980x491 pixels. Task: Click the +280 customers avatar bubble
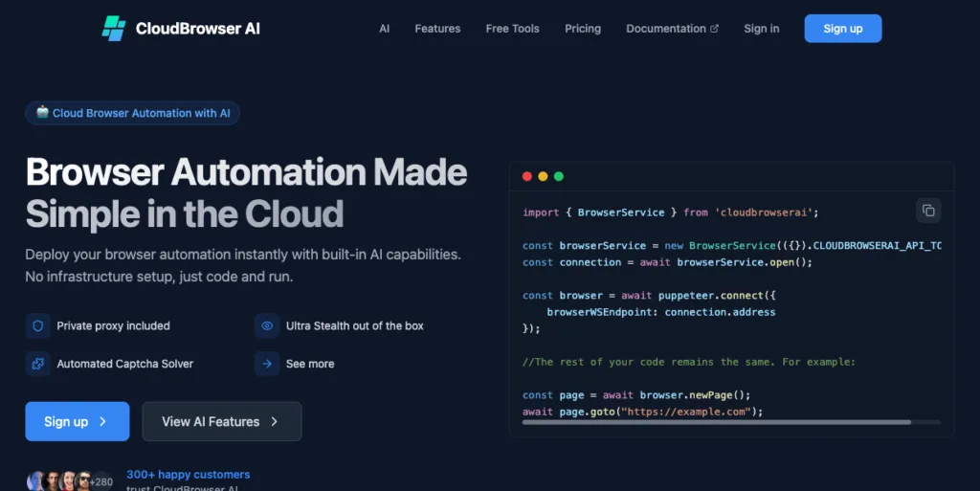(x=100, y=481)
